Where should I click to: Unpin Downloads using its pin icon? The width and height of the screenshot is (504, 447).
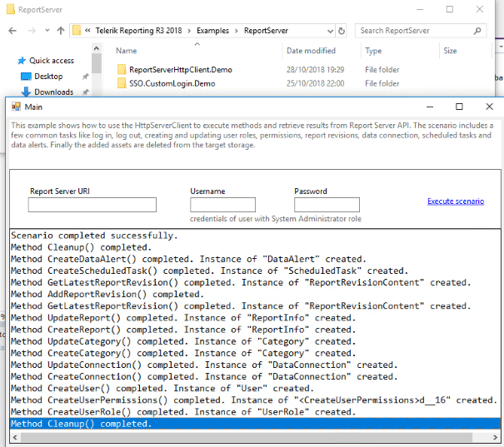(x=85, y=92)
